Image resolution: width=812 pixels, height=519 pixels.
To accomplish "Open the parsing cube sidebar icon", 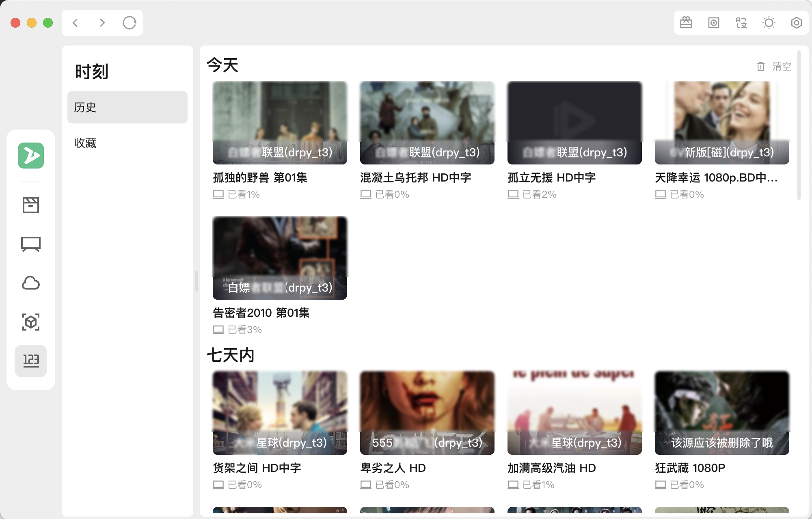I will pos(31,322).
